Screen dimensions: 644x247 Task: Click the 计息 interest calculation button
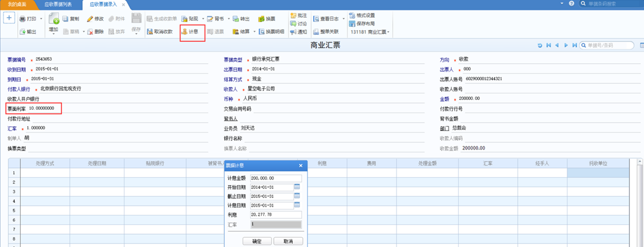[190, 32]
